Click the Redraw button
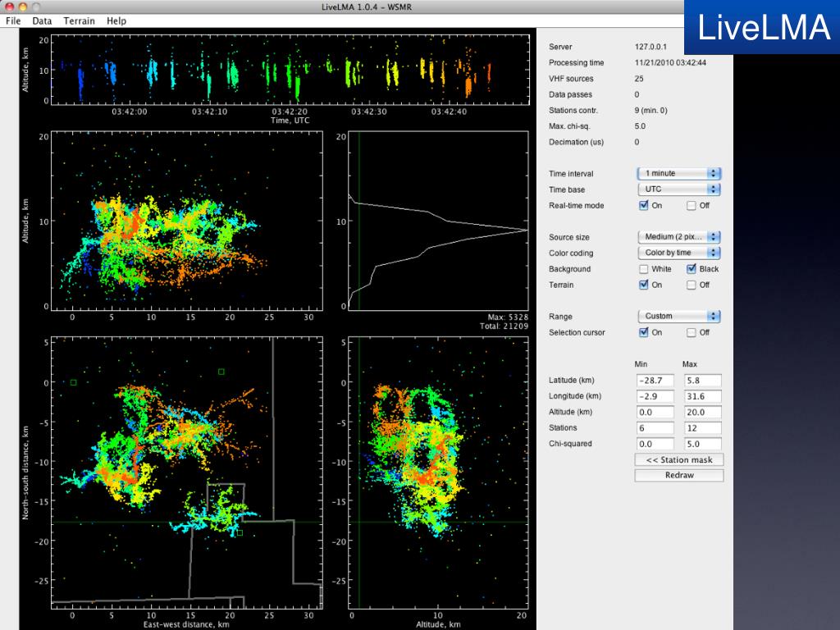 (678, 475)
